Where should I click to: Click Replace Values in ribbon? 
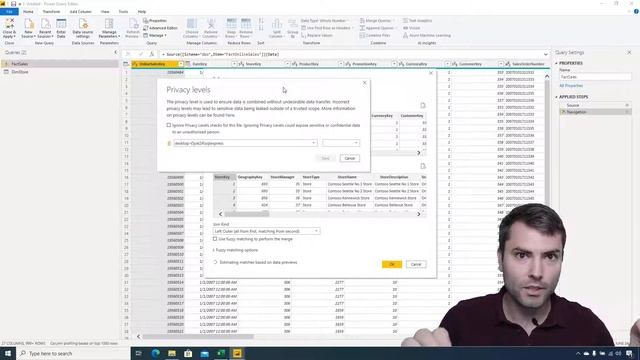tap(317, 36)
